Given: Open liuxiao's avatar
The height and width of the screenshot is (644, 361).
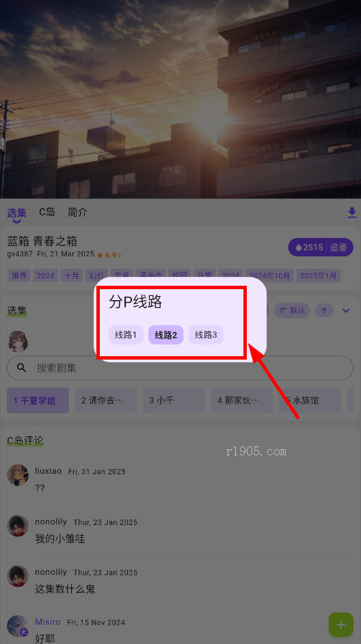Looking at the screenshot, I should pos(18,475).
